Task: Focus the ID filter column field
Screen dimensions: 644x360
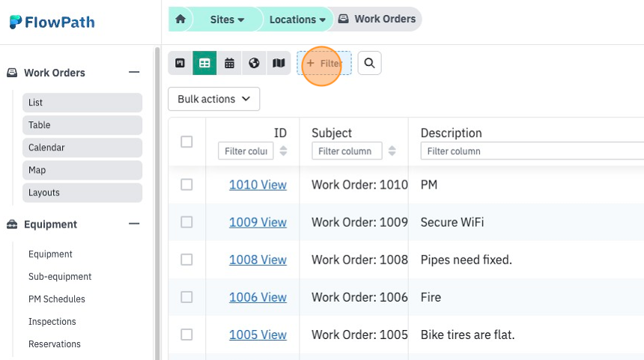Action: click(x=246, y=151)
